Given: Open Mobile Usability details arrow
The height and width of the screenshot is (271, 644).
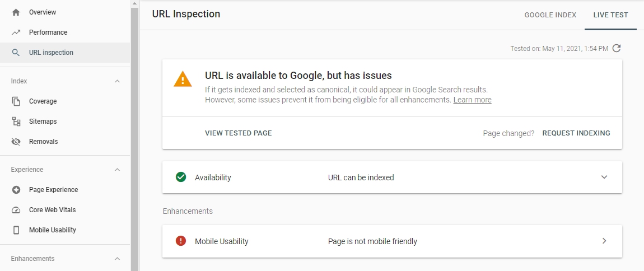Looking at the screenshot, I should 604,241.
